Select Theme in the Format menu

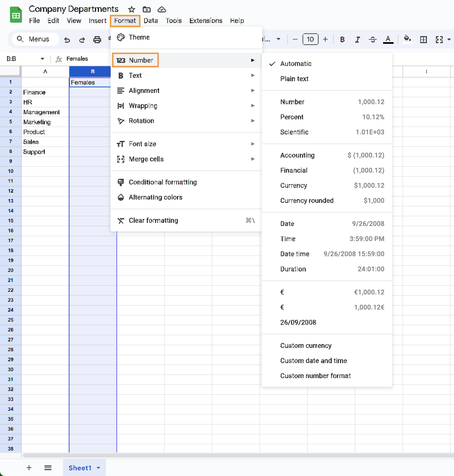pyautogui.click(x=186, y=37)
